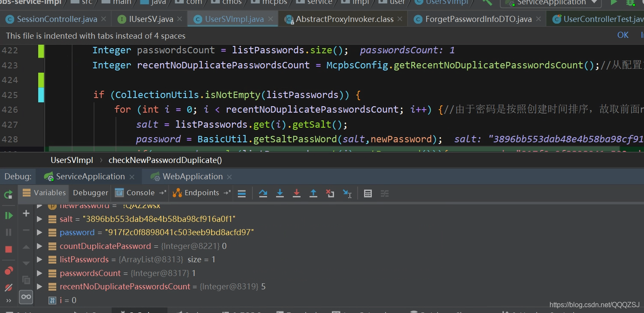
Task: Close the WebApplication debug tab
Action: click(x=229, y=177)
